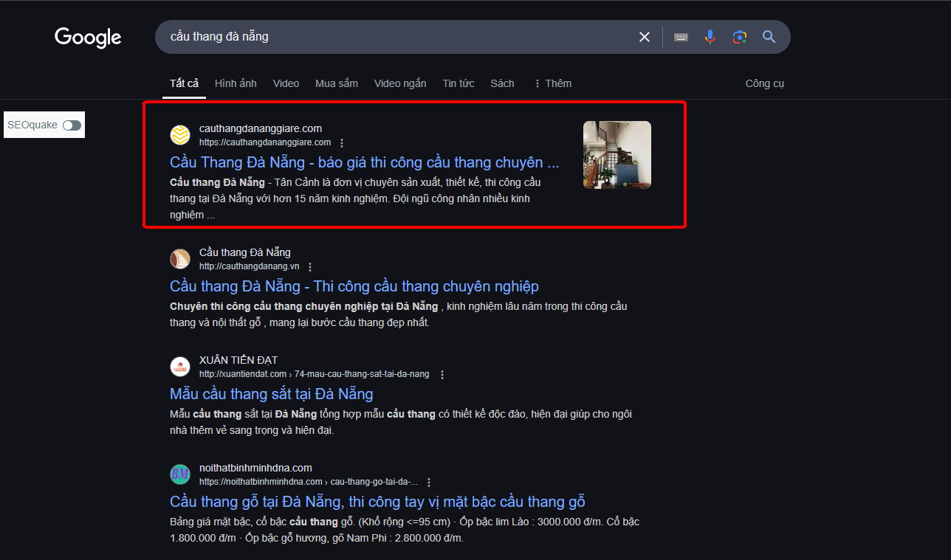Screen dimensions: 951x560
Task: Open the Công cụ tools menu
Action: pyautogui.click(x=765, y=83)
